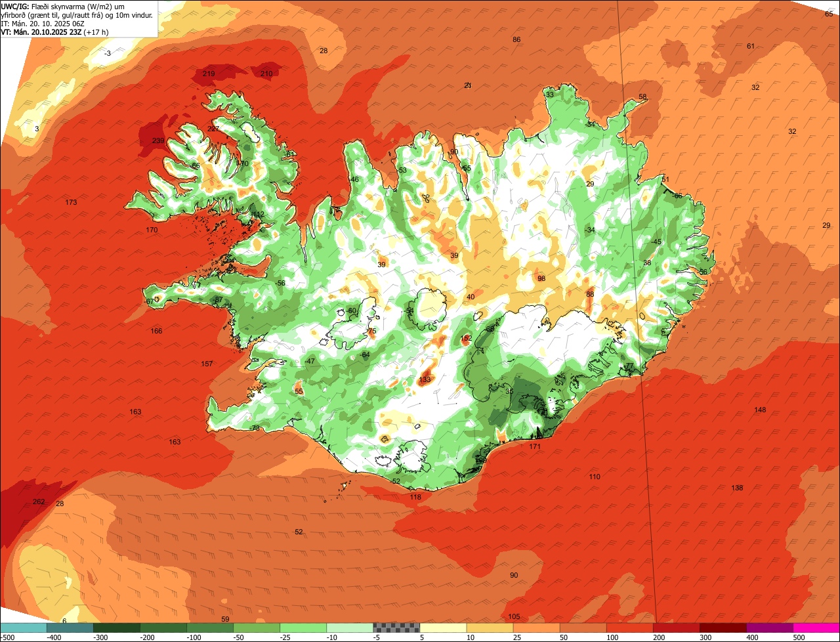Click the 'VT: Mán. 20.10.2025 23Z (+17 h)' line
Screen dimensions: 840x642
(x=54, y=32)
